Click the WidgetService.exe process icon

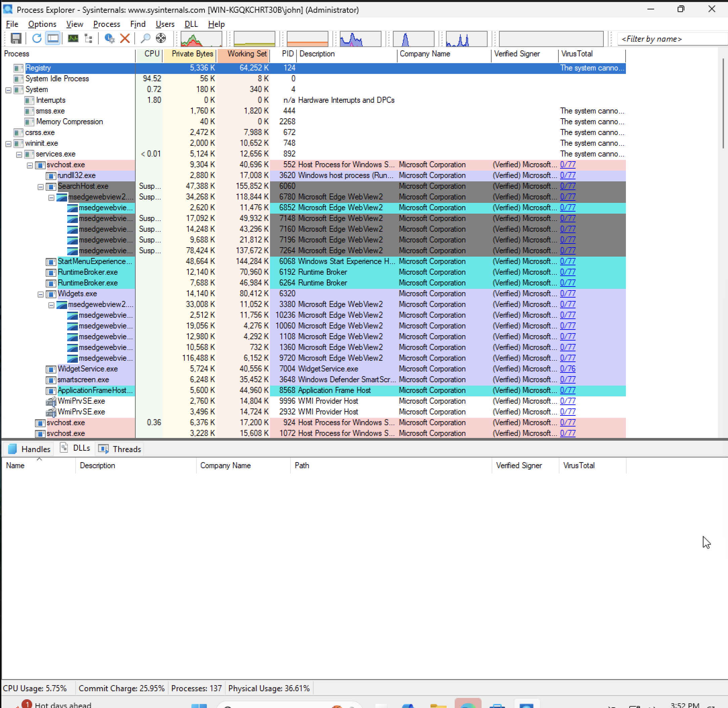pos(51,369)
